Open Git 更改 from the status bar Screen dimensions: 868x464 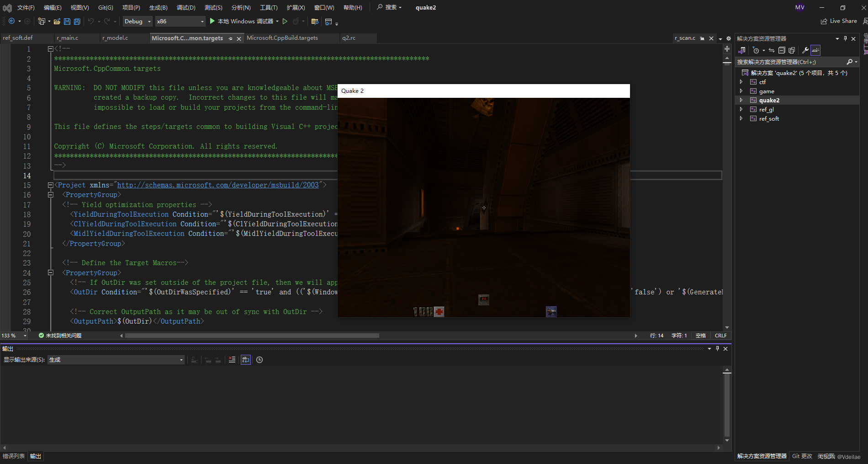click(802, 456)
